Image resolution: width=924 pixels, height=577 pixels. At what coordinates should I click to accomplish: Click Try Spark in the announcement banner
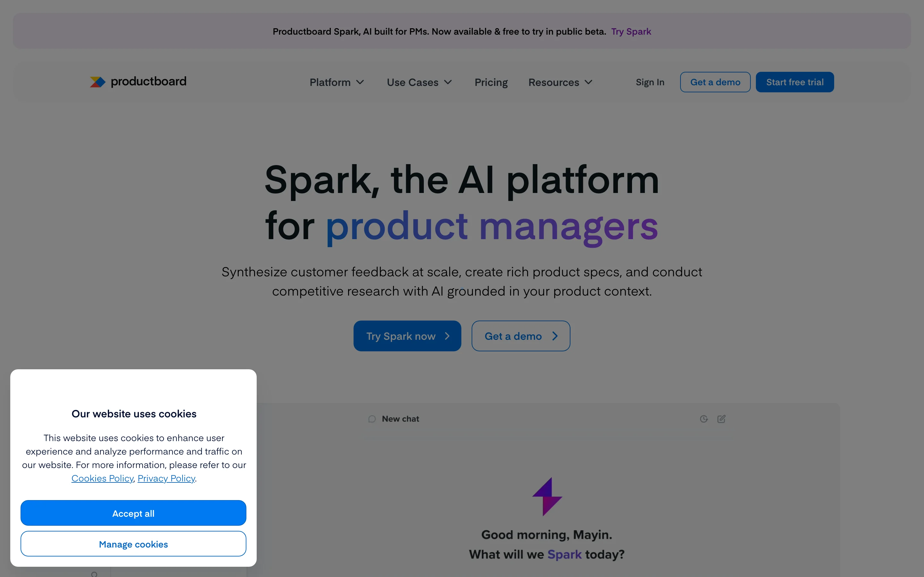pyautogui.click(x=631, y=31)
